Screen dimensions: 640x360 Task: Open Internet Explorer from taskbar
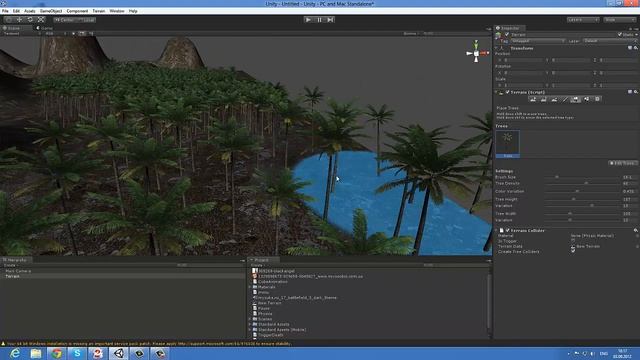pyautogui.click(x=15, y=353)
